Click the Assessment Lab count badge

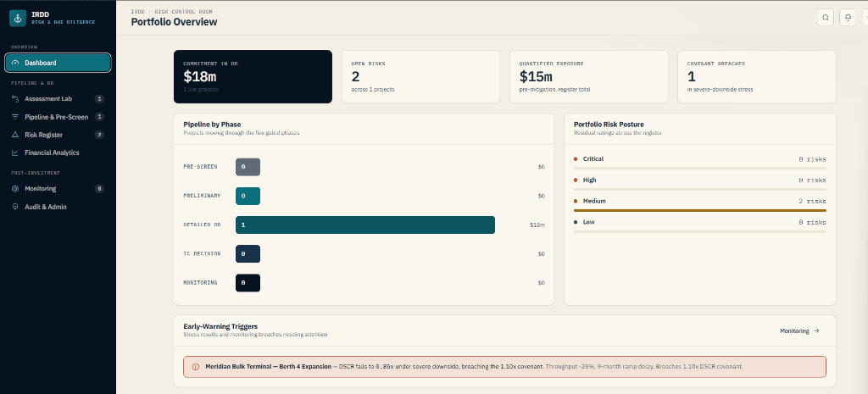[x=99, y=99]
